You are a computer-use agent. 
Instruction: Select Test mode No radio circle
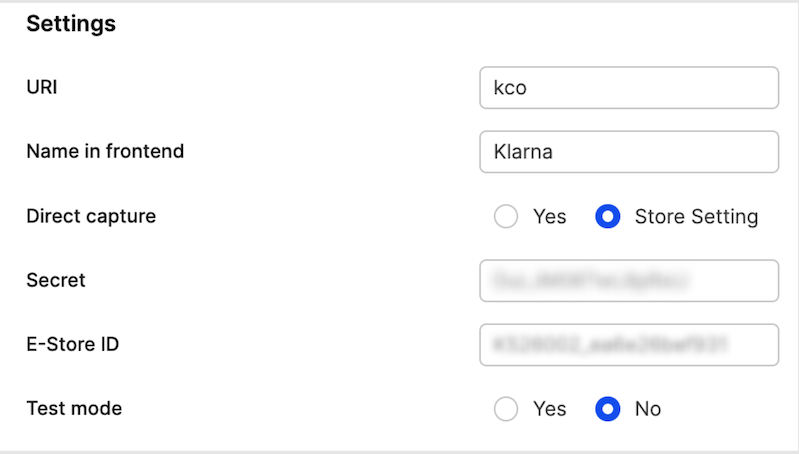click(607, 409)
